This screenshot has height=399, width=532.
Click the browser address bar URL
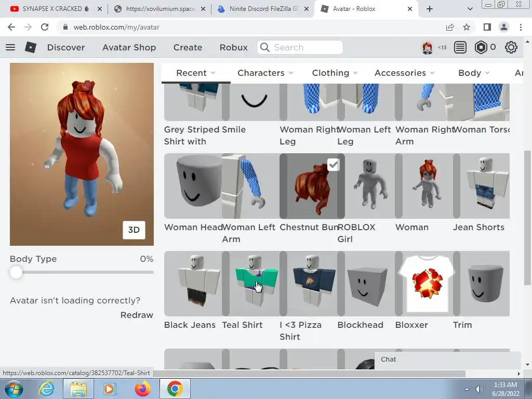[x=116, y=27]
